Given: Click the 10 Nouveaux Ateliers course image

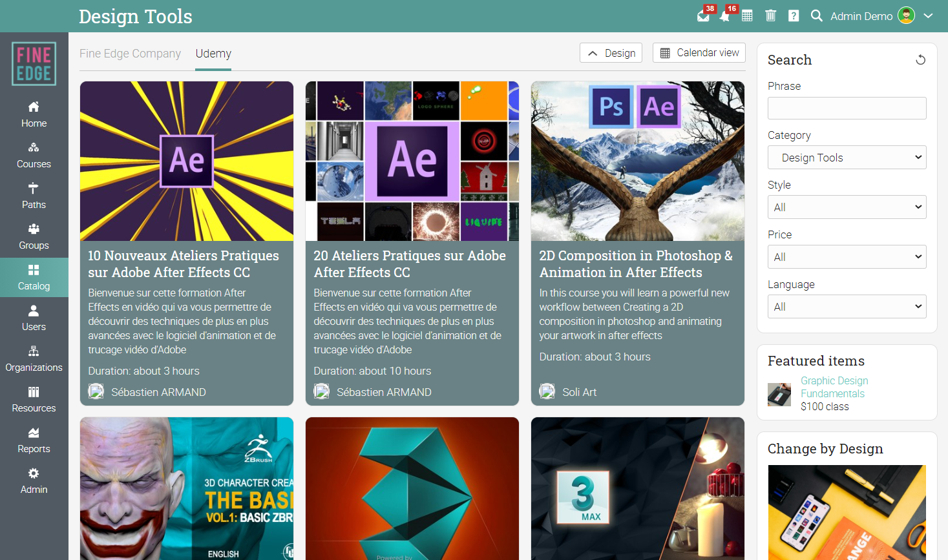Looking at the screenshot, I should (x=187, y=161).
